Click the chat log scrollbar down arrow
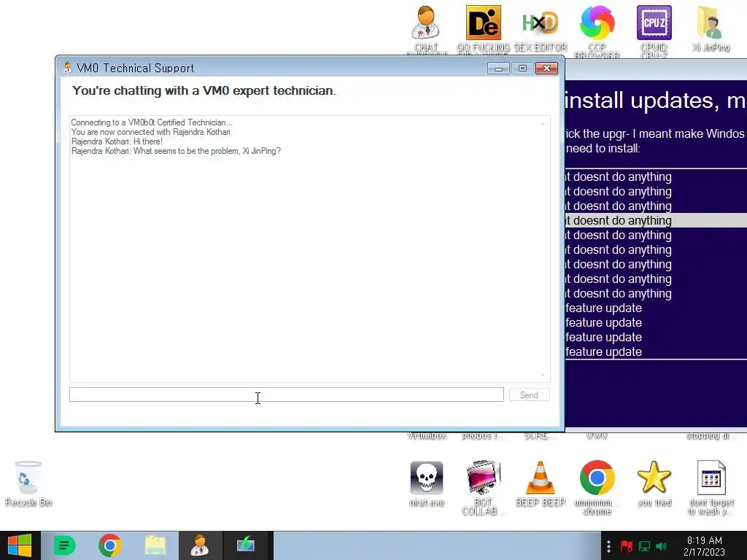747x560 pixels. click(x=543, y=376)
